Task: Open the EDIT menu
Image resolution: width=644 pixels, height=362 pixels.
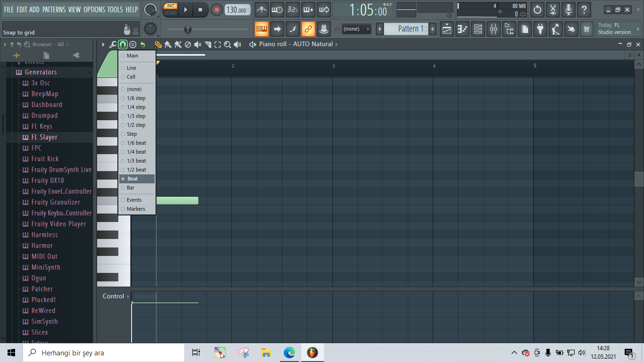Action: click(22, 9)
